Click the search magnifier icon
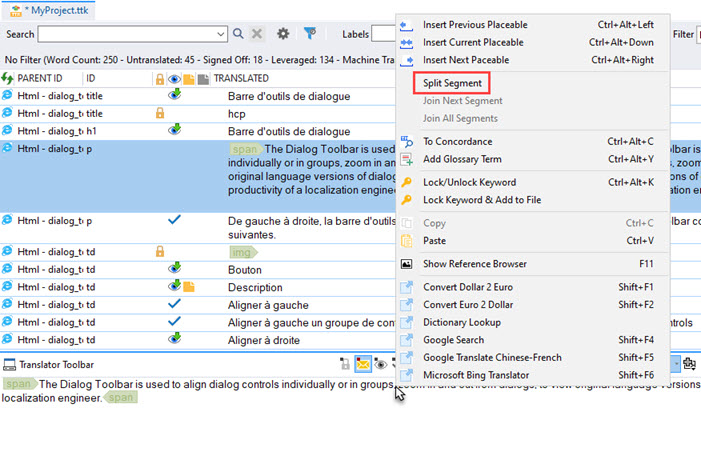Screen dimensions: 701x452 tap(238, 34)
